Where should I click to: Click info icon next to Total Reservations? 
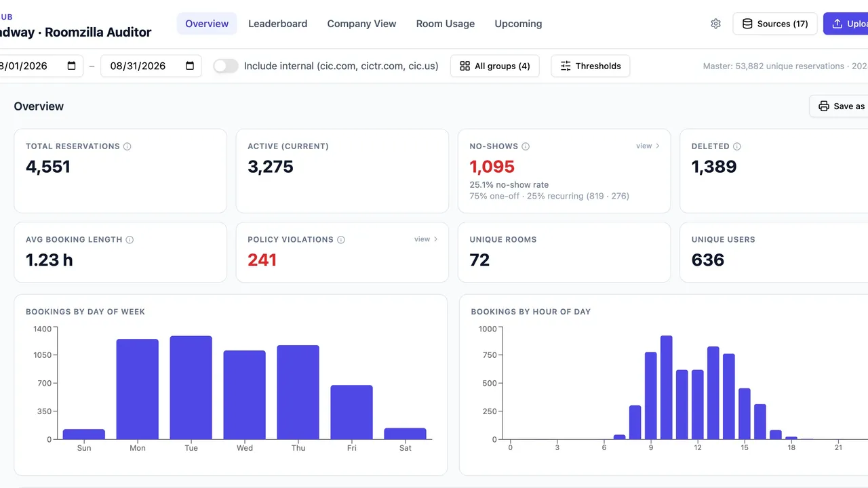[127, 146]
